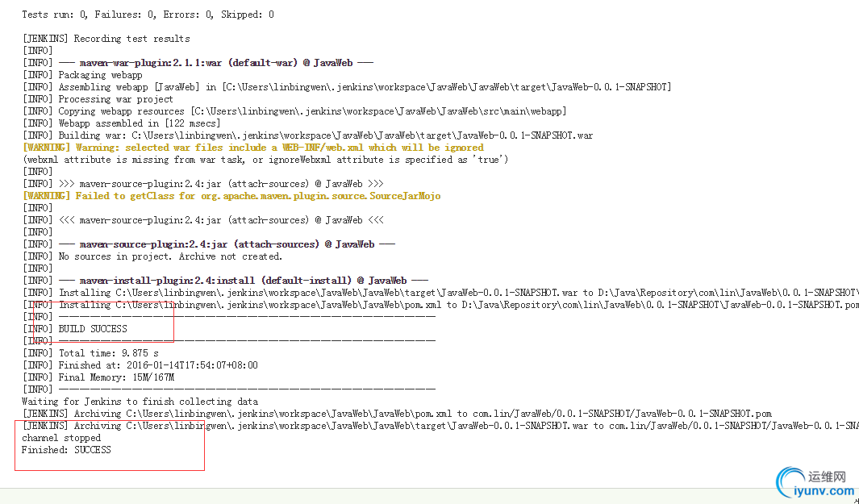Click the 'Total time: 9.875 s' line
The image size is (859, 504).
click(x=90, y=353)
